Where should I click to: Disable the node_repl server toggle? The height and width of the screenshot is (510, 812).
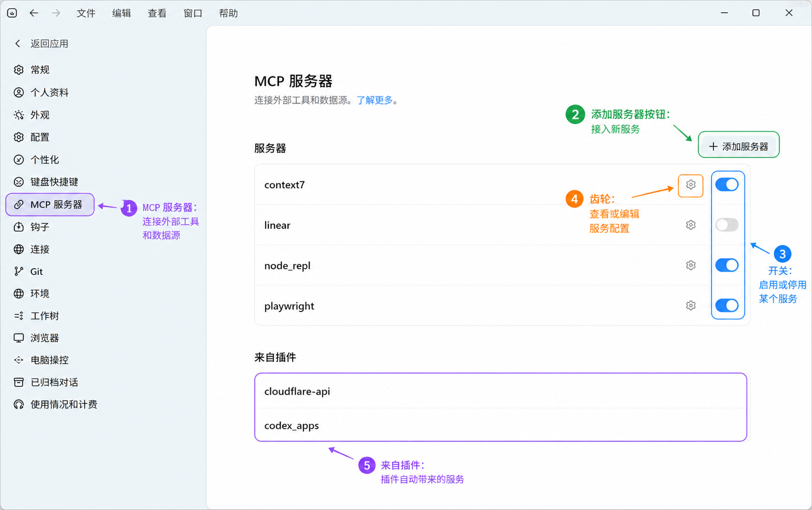click(x=727, y=265)
